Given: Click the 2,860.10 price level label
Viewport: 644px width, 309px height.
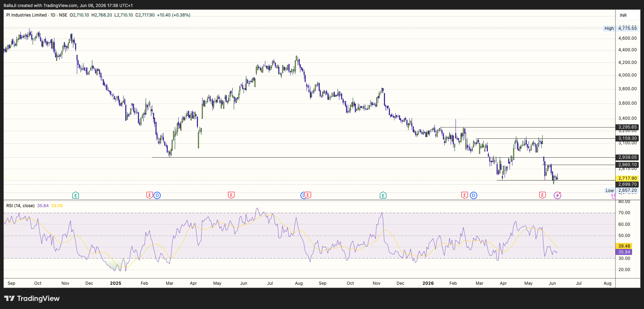Looking at the screenshot, I should click(628, 165).
